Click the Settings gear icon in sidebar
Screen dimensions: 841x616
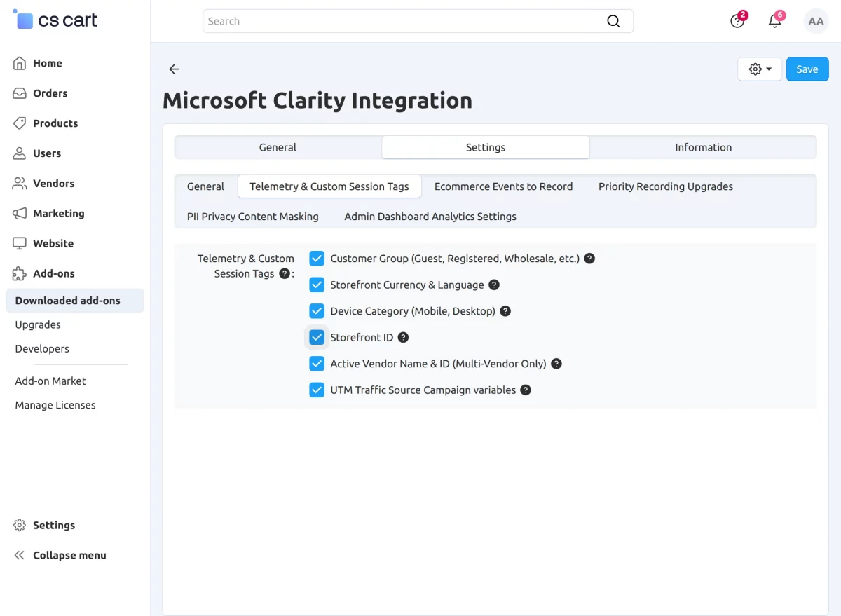(20, 526)
